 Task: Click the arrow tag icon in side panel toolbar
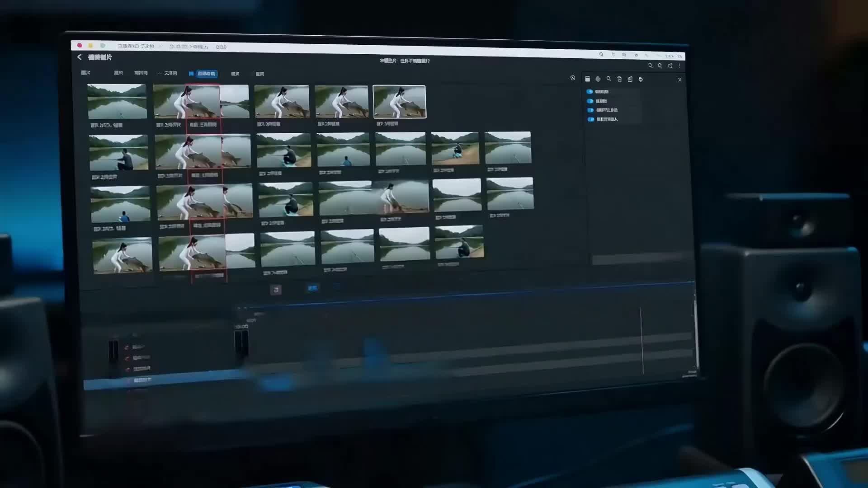click(641, 80)
